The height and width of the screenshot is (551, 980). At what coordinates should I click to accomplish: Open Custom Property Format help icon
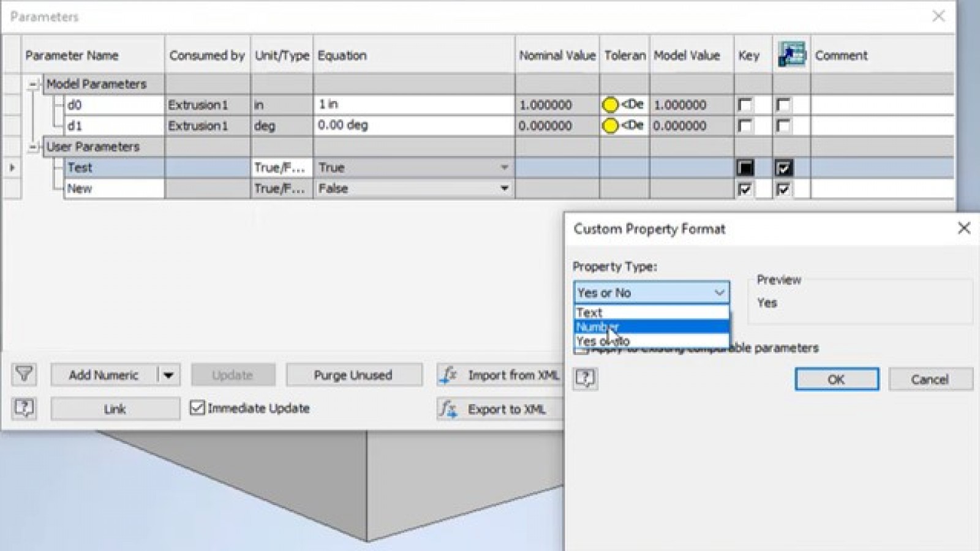click(585, 379)
